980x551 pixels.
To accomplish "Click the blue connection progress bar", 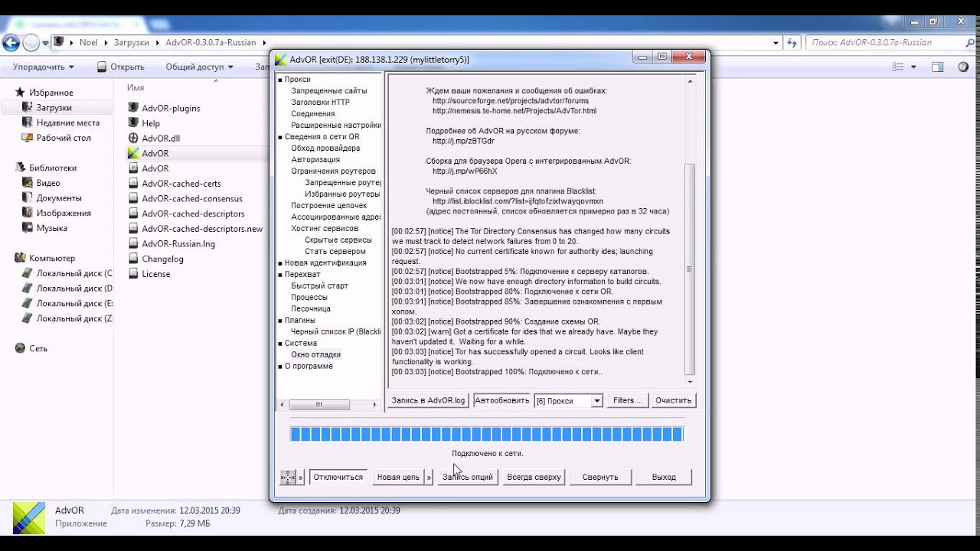I will [487, 435].
